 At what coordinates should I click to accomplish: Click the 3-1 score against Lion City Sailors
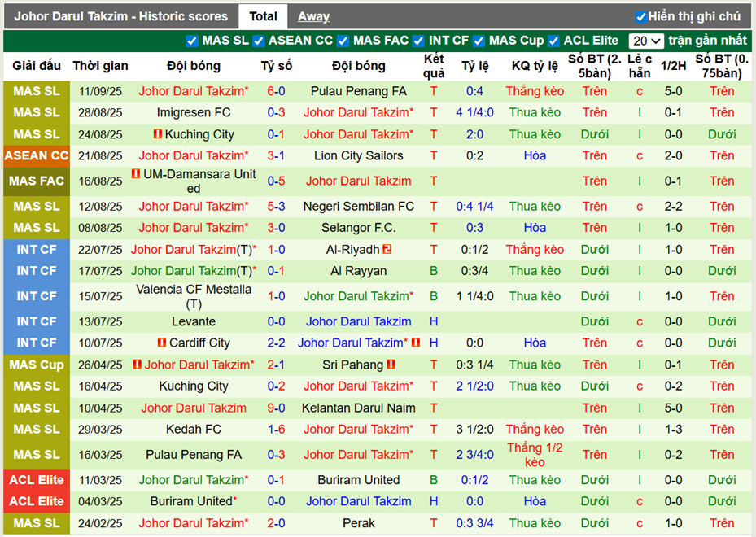tap(276, 155)
